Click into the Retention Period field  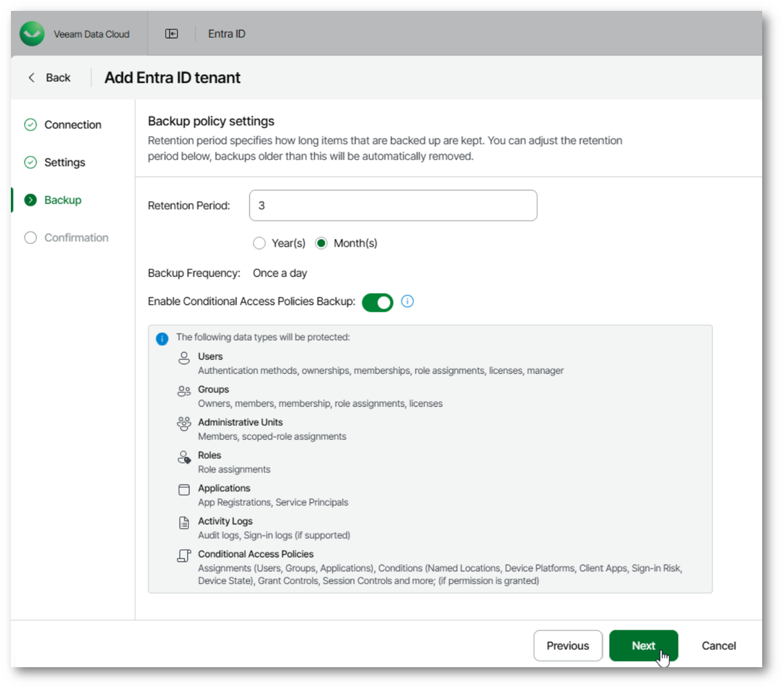point(393,205)
